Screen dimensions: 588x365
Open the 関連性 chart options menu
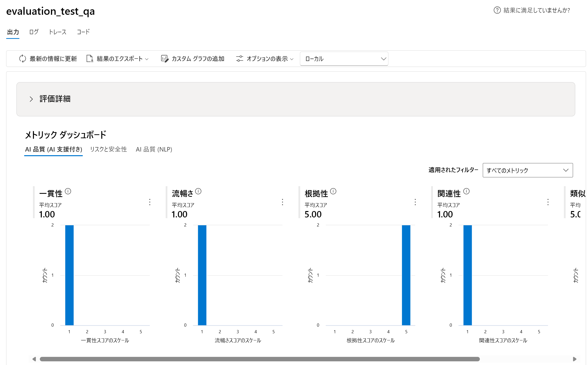point(548,202)
